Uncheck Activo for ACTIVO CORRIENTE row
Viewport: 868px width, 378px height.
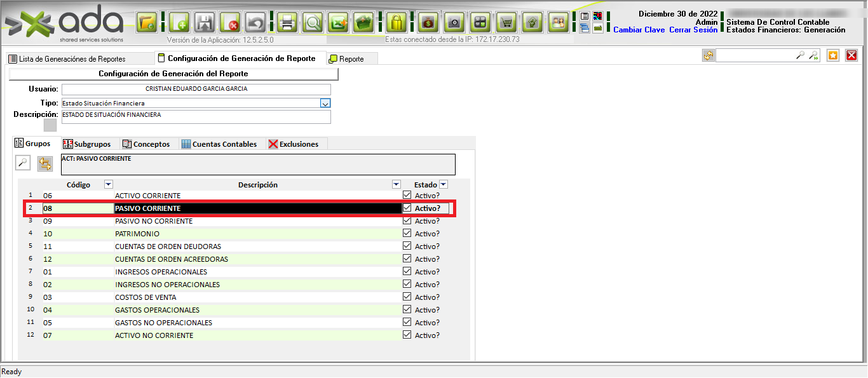407,195
